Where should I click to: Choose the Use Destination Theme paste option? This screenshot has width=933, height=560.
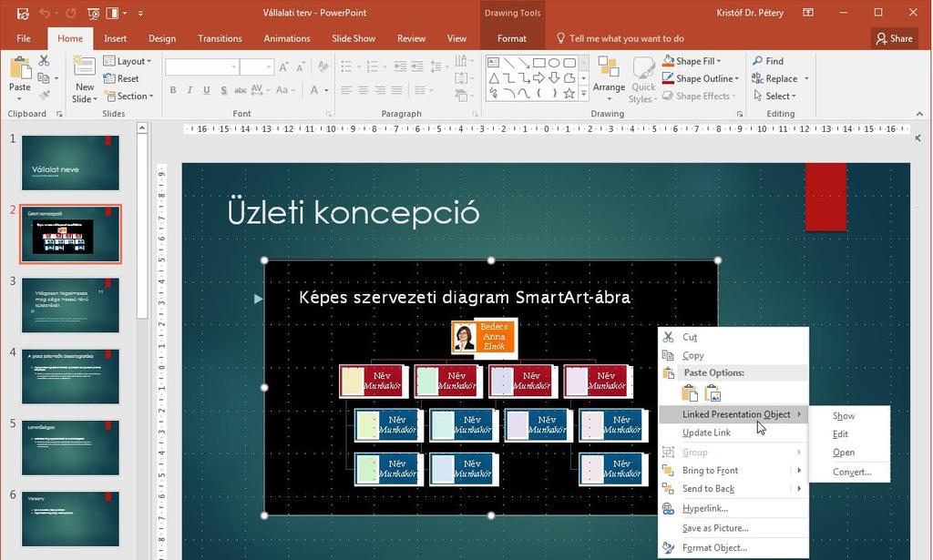point(689,393)
